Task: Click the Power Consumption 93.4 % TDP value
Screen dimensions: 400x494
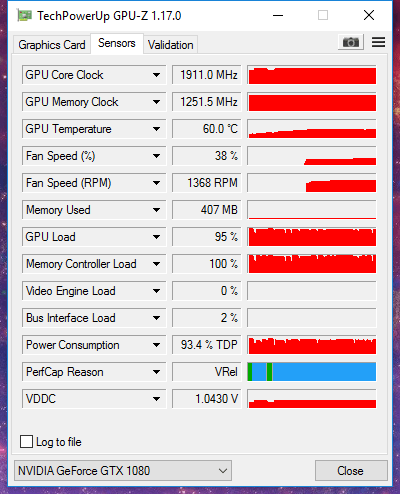Action: tap(207, 345)
